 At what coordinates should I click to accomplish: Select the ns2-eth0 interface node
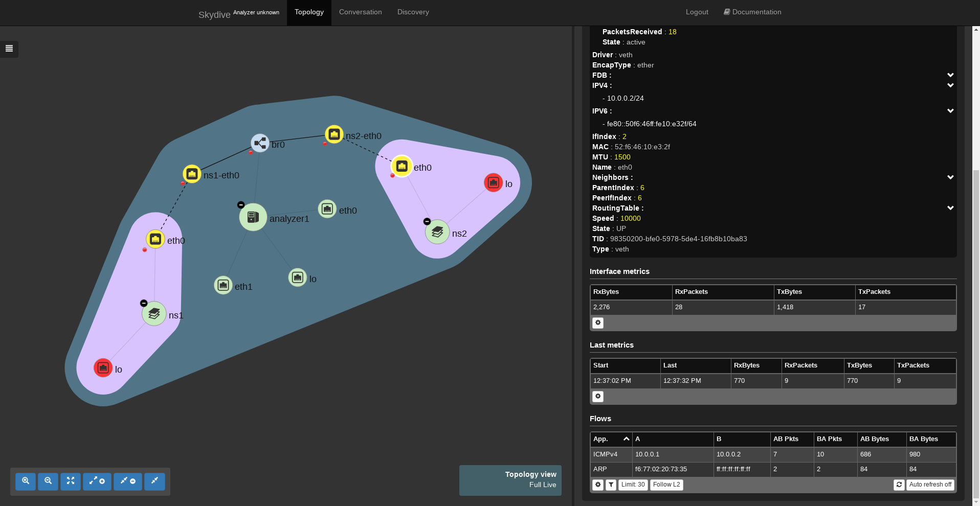(x=334, y=134)
